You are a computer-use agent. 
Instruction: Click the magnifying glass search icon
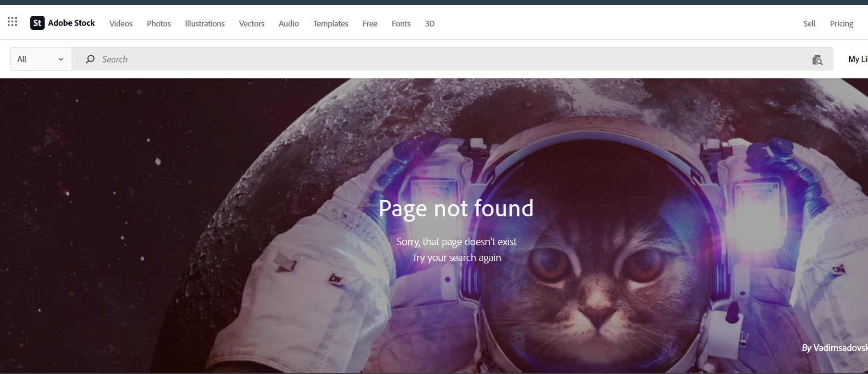(90, 59)
